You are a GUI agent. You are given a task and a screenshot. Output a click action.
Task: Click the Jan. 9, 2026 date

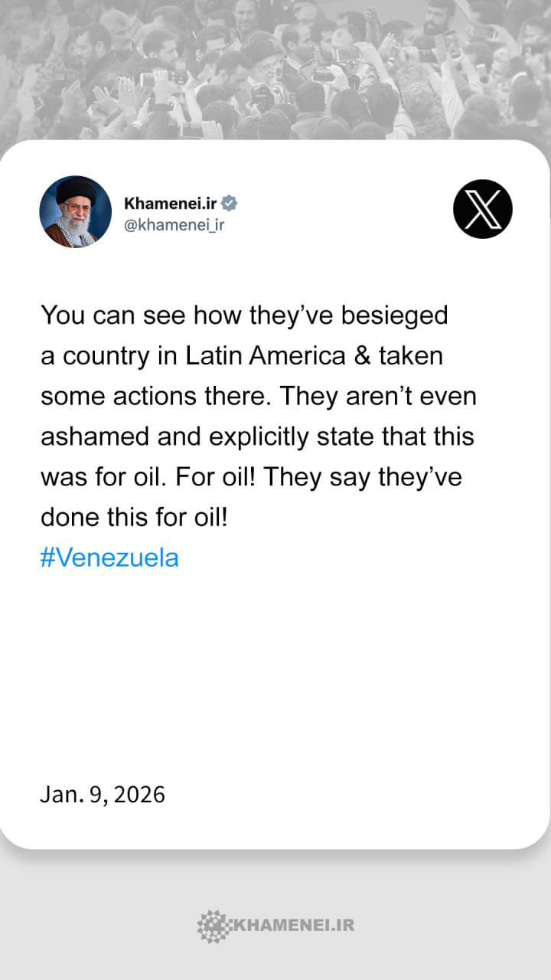[x=103, y=794]
